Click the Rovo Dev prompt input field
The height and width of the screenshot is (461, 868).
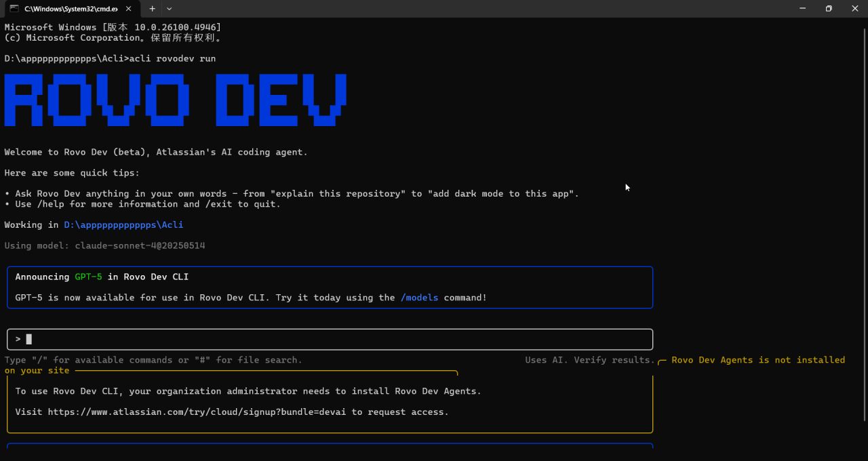330,339
